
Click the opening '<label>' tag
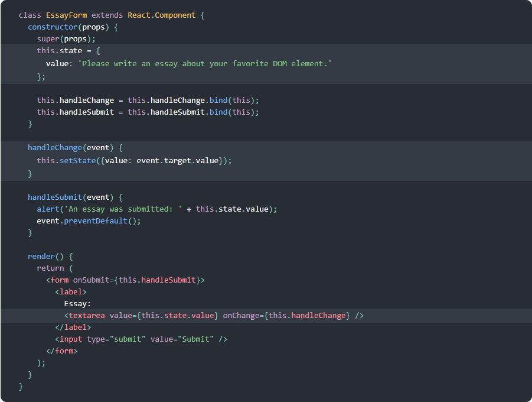(71, 292)
